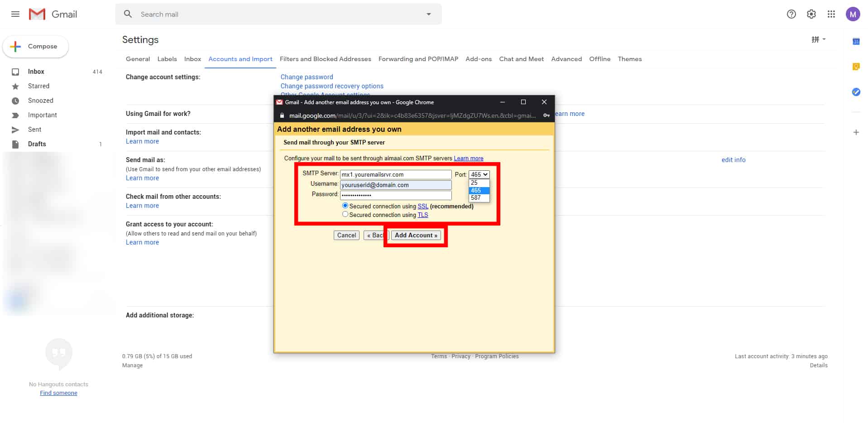Switch to the General settings tab
Viewport: 868px width, 423px height.
coord(138,59)
